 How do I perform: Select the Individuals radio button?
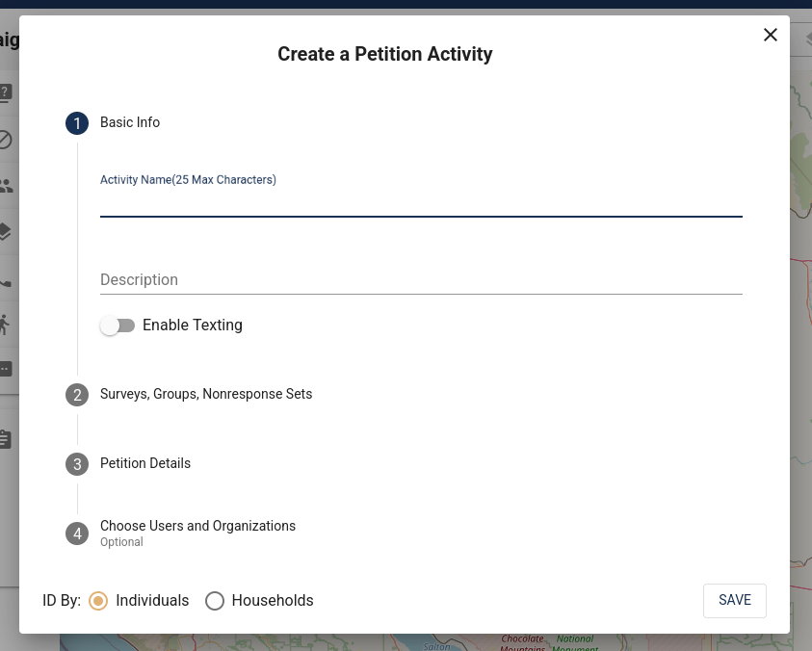click(97, 600)
